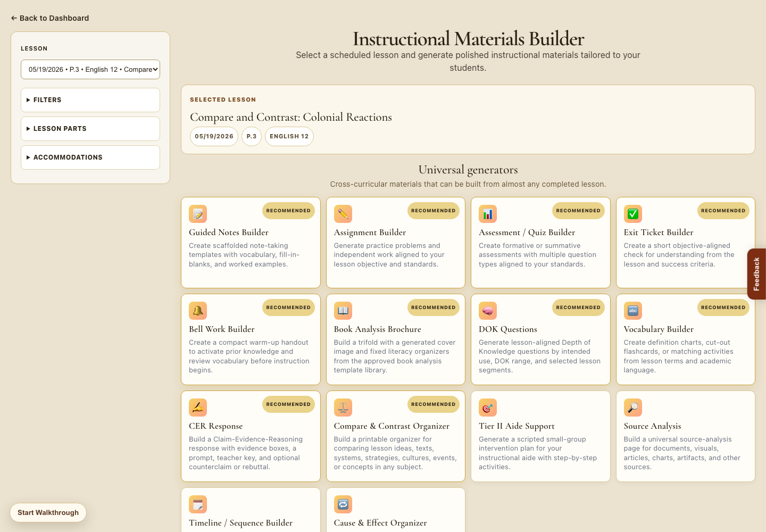Click the Guided Notes Builder notepad icon
Image resolution: width=766 pixels, height=532 pixels.
point(198,214)
